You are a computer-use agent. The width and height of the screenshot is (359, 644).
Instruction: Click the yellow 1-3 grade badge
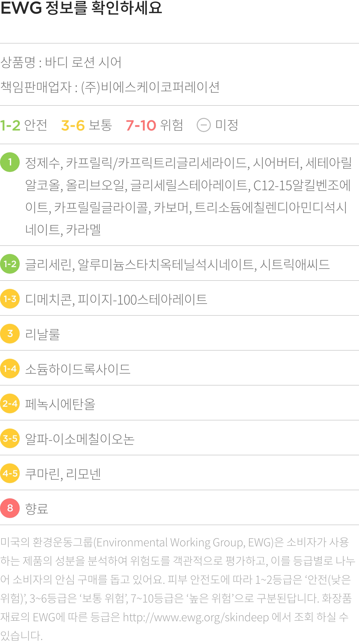click(x=10, y=299)
